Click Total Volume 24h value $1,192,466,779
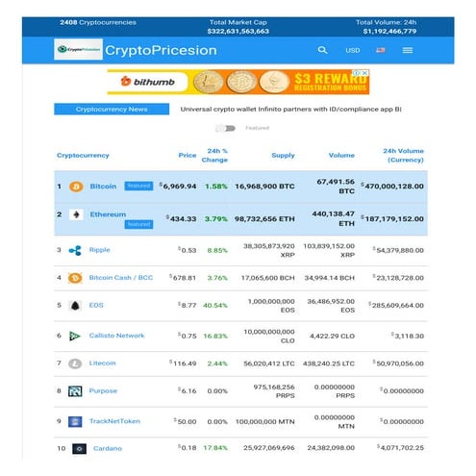 (389, 32)
